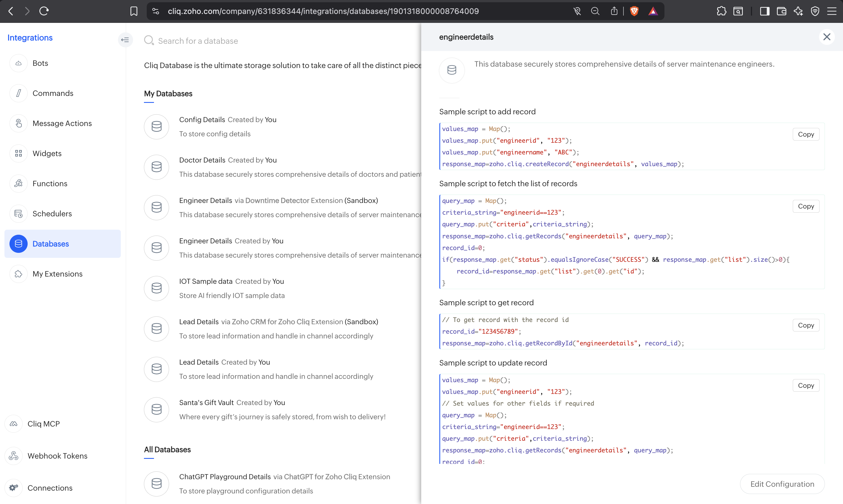The image size is (843, 504).
Task: Copy the update record sample script
Action: coord(806,386)
